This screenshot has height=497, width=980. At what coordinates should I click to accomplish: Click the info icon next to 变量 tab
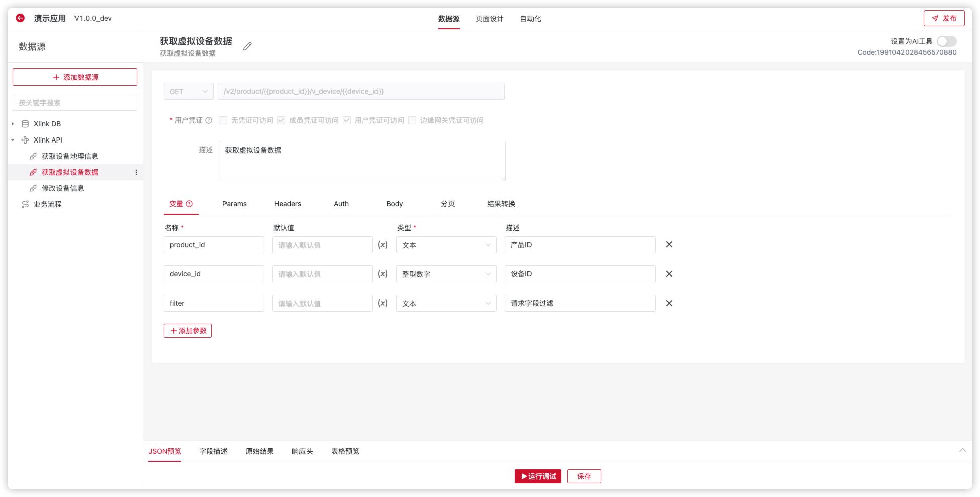point(189,203)
